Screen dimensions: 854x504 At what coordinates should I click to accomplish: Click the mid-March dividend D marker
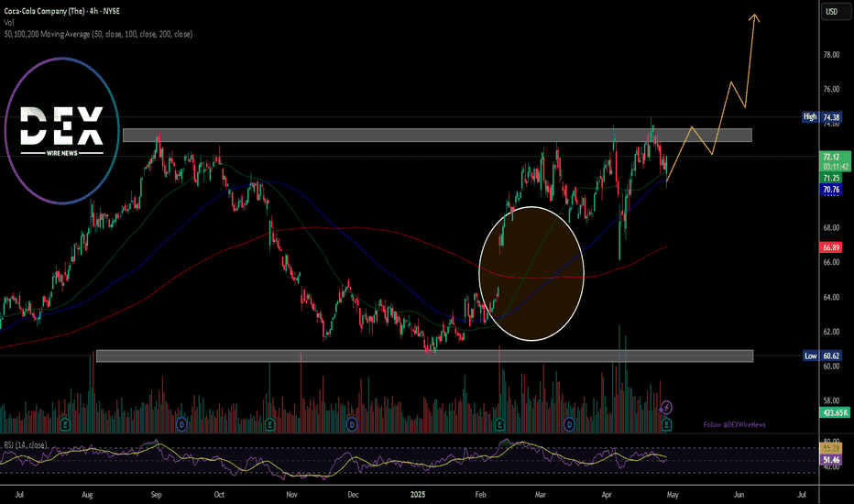click(569, 424)
